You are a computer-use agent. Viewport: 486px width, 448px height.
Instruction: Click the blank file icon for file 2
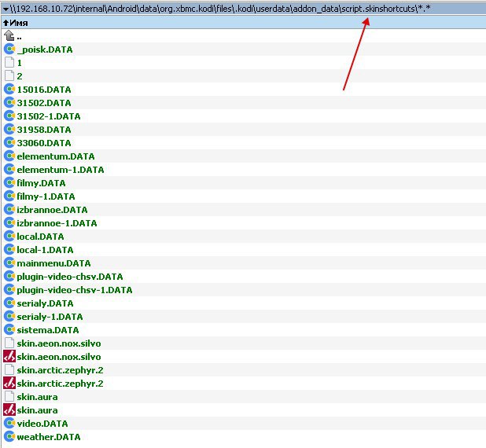[x=9, y=75]
